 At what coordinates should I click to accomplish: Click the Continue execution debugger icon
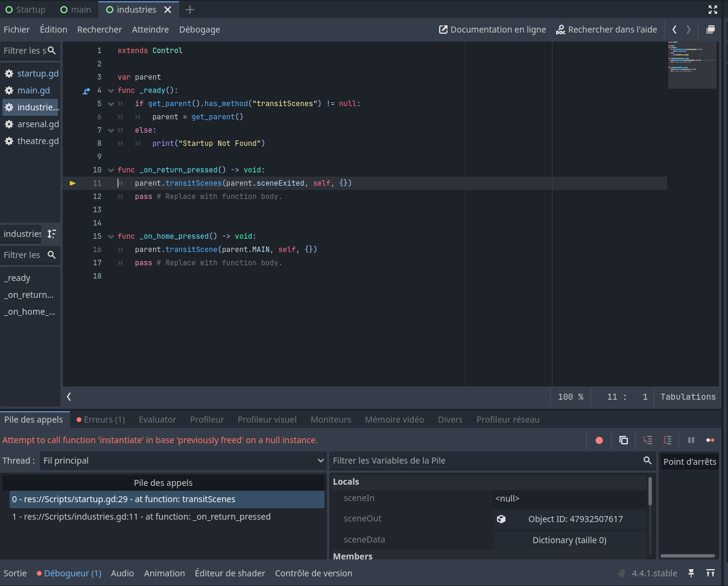click(x=711, y=440)
